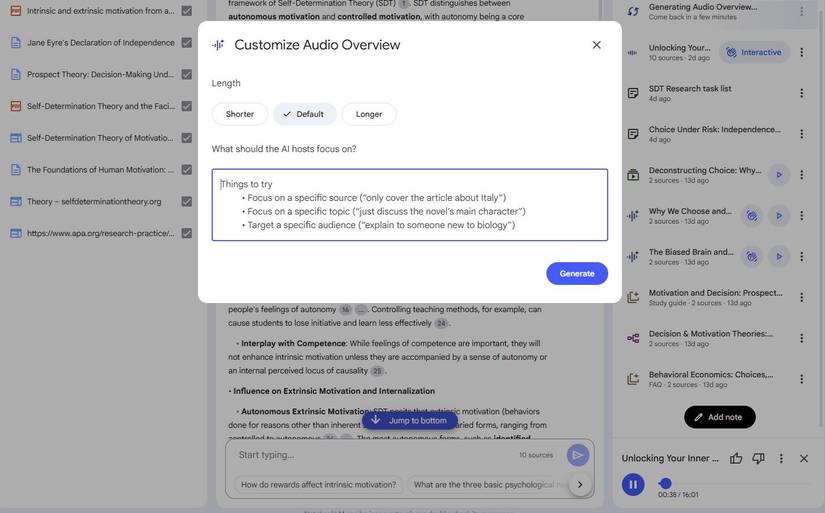Viewport: 825px width, 513px height.
Task: Uncheck the Prospect Theory source checkbox
Action: click(x=186, y=74)
